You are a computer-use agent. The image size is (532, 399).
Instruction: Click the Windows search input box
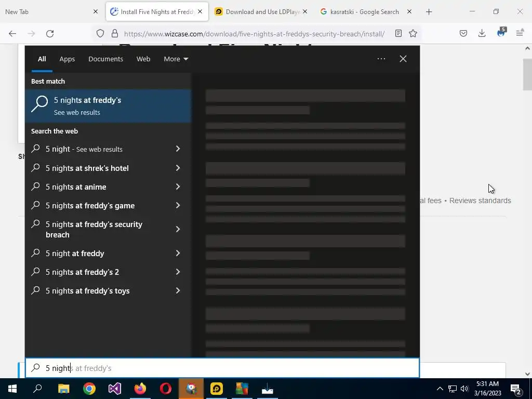222,368
